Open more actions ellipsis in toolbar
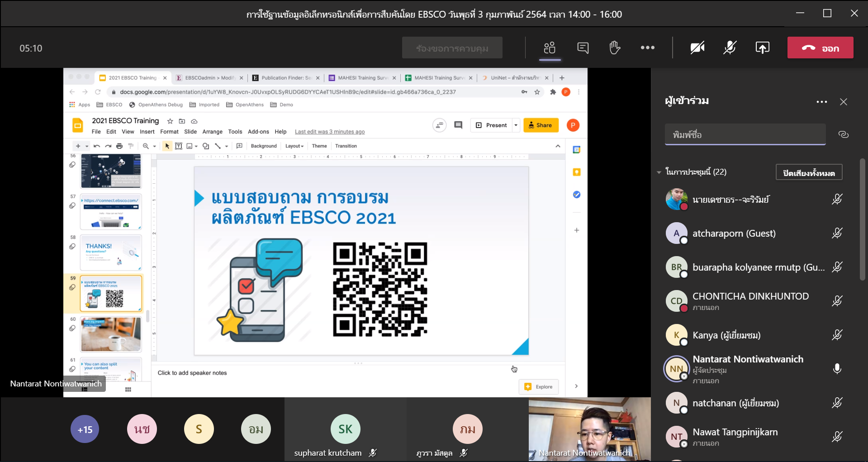The height and width of the screenshot is (462, 868). tap(647, 48)
